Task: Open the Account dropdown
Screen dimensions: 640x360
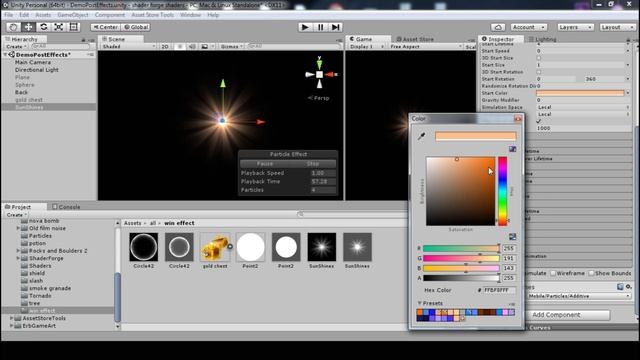Action: click(529, 27)
